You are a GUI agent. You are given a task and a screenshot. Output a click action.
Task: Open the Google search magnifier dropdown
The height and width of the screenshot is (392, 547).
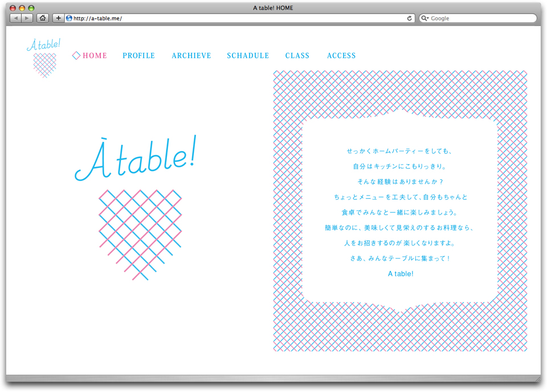(424, 18)
